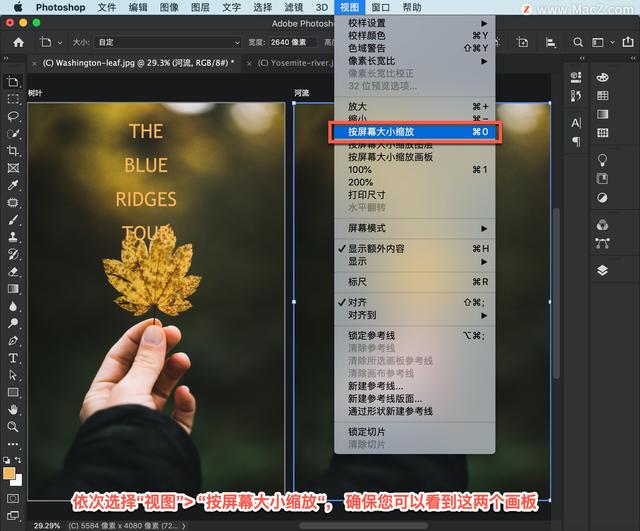Select the Path Selection tool
The width and height of the screenshot is (640, 531).
[x=13, y=375]
